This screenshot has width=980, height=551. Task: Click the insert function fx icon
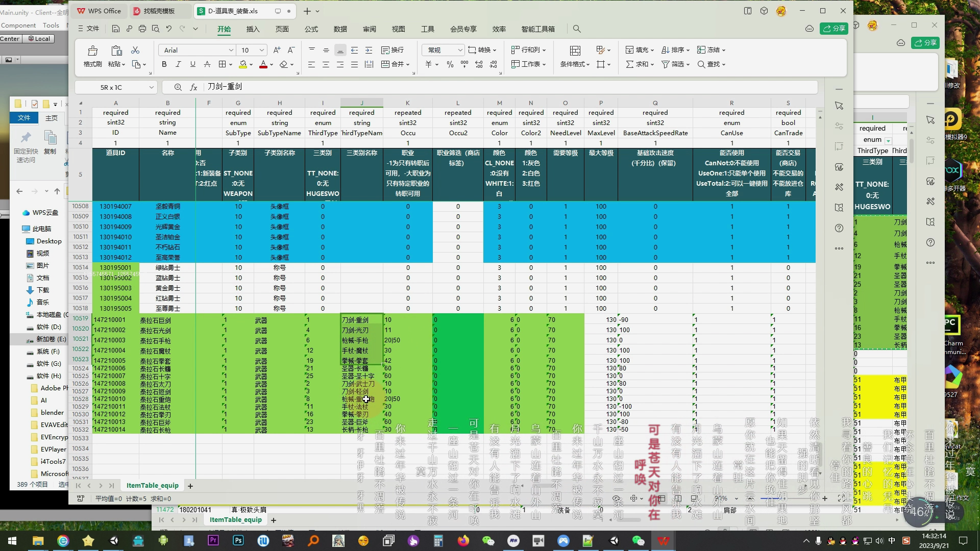coord(193,87)
